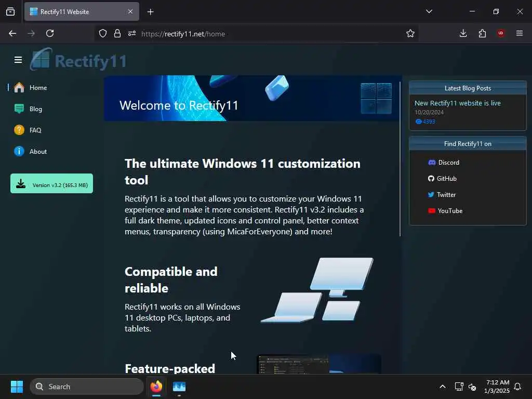Open the notifications bell icon
Image resolution: width=532 pixels, height=399 pixels.
coord(517,387)
